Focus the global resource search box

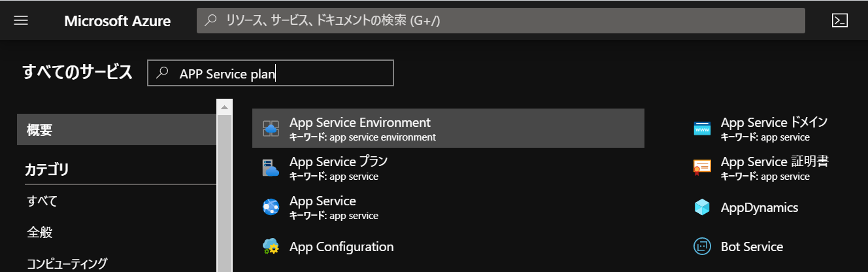(501, 20)
